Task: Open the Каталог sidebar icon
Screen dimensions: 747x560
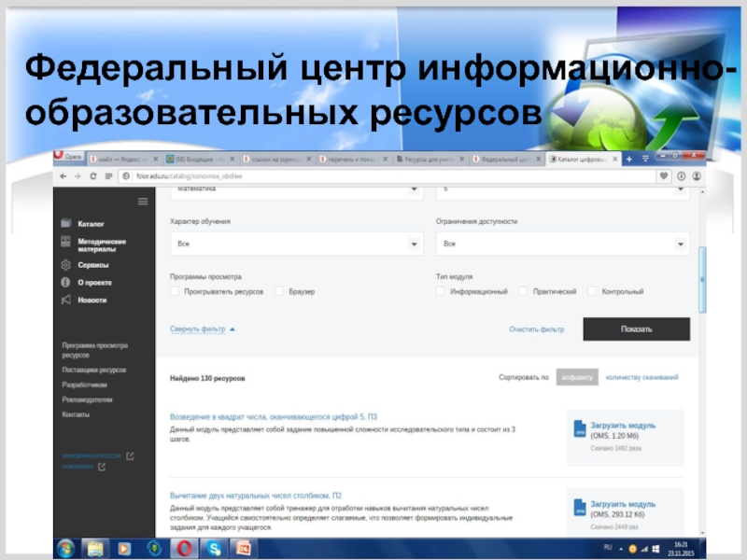Action: pos(66,224)
